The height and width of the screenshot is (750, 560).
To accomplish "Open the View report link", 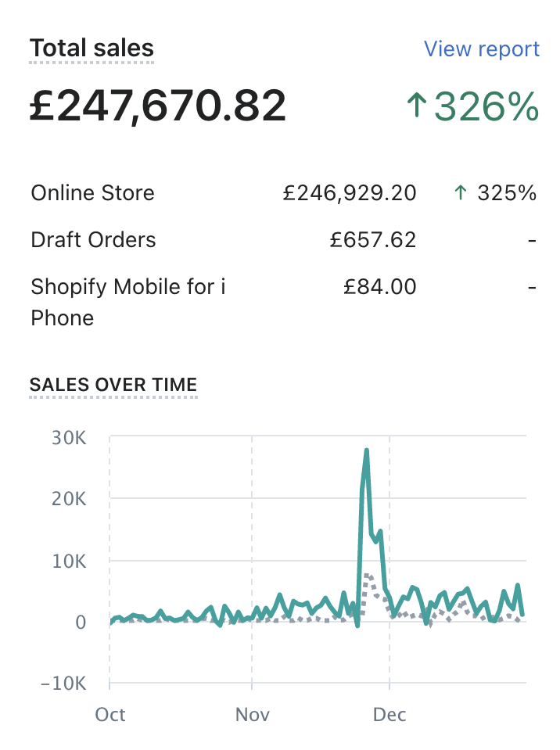I will tap(481, 49).
